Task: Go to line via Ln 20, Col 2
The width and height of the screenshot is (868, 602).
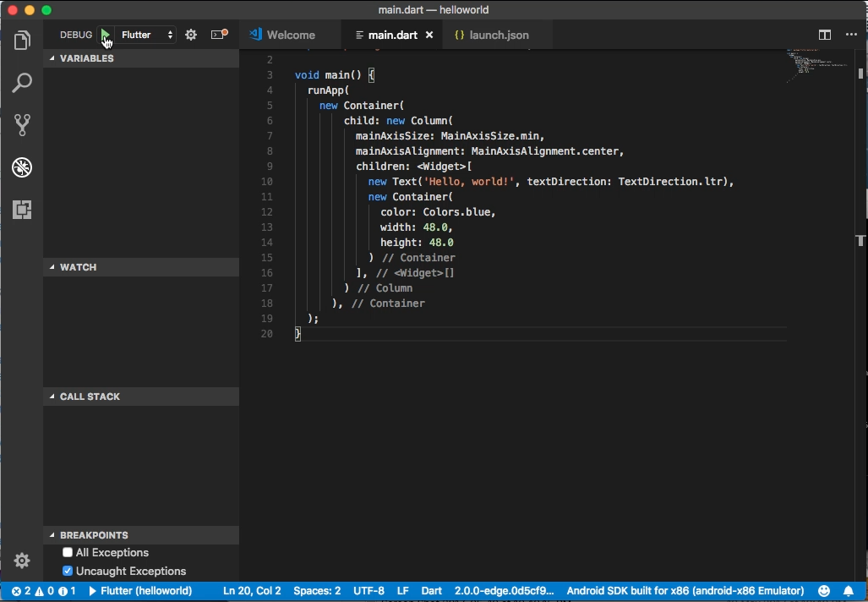Action: point(252,591)
